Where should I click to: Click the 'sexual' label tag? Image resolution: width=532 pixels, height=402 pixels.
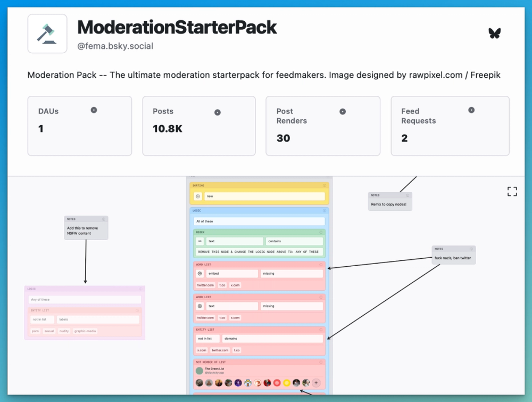[x=49, y=331]
